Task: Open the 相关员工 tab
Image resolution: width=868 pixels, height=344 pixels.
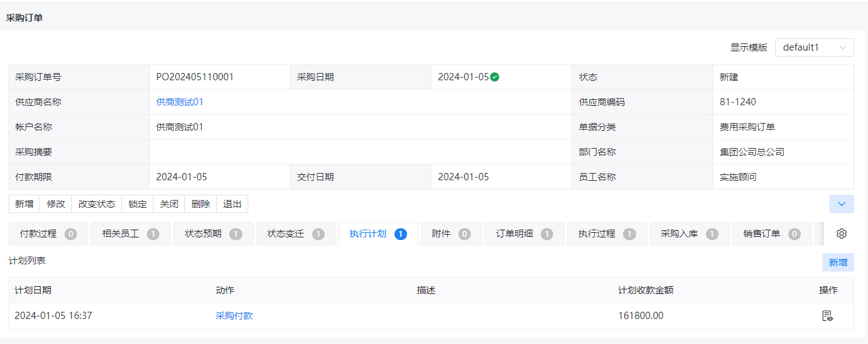Action: click(130, 233)
